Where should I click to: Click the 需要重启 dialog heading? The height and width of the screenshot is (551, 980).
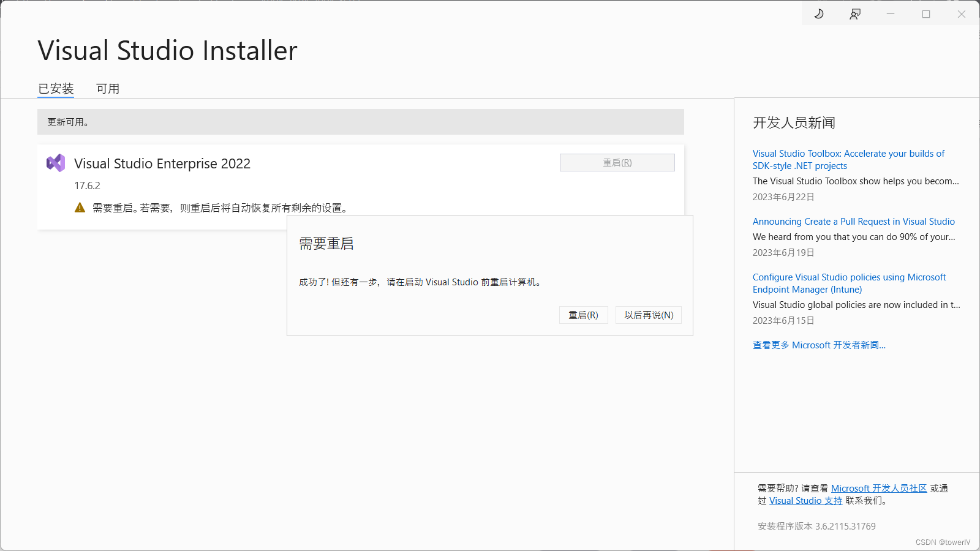pos(326,244)
